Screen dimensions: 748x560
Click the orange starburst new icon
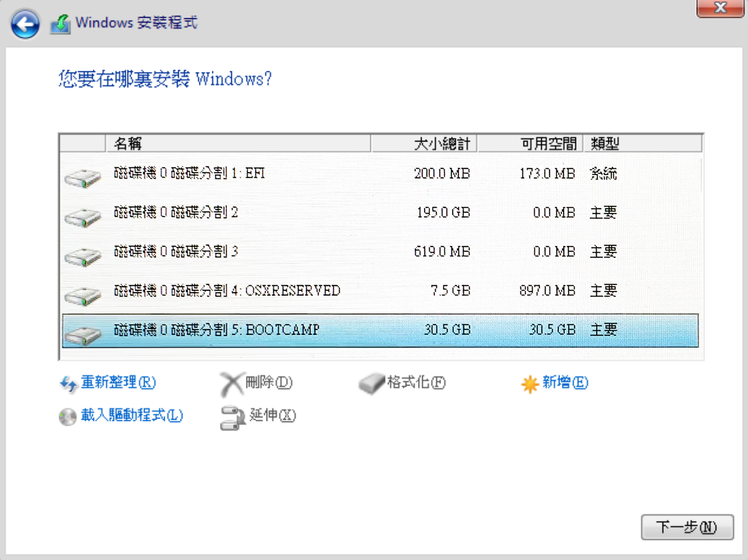[529, 384]
